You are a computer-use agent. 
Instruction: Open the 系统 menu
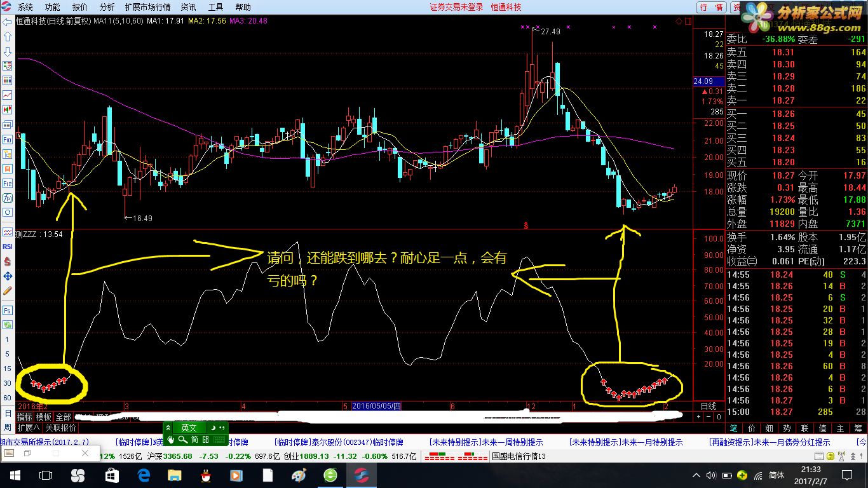pos(25,7)
